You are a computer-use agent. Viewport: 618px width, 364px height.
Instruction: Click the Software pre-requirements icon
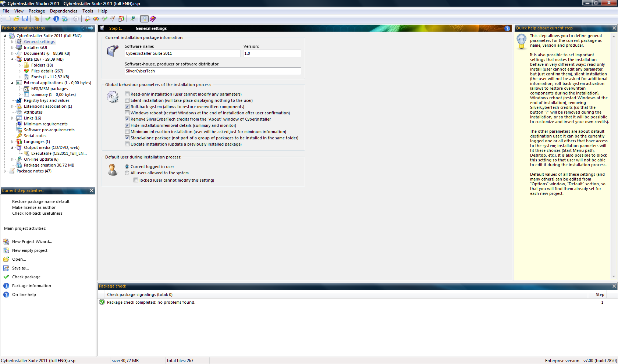[19, 130]
